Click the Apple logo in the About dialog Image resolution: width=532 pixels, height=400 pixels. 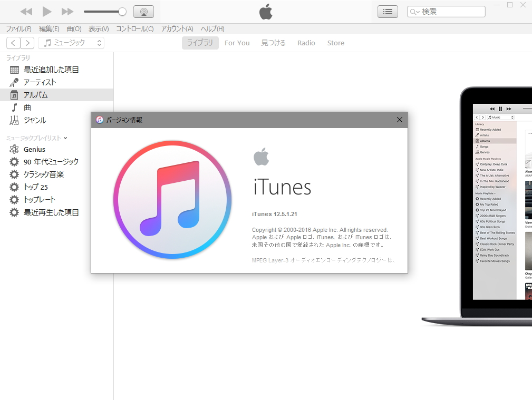pos(261,157)
